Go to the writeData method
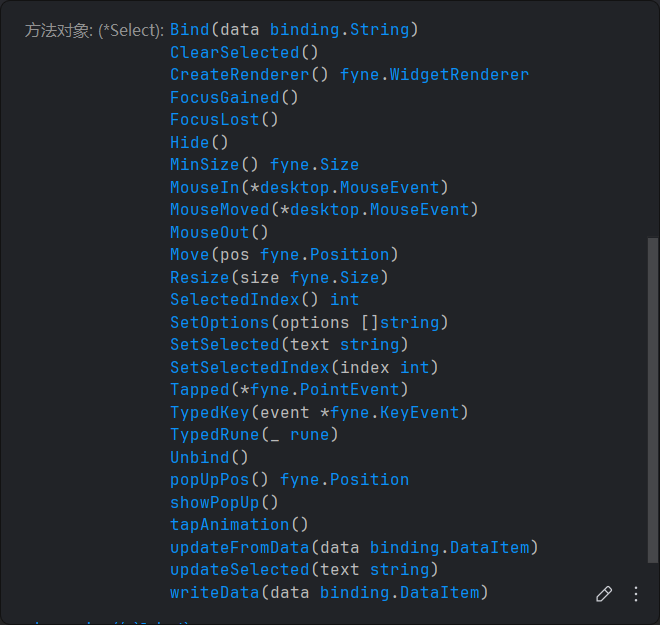This screenshot has width=660, height=625. pyautogui.click(x=214, y=592)
